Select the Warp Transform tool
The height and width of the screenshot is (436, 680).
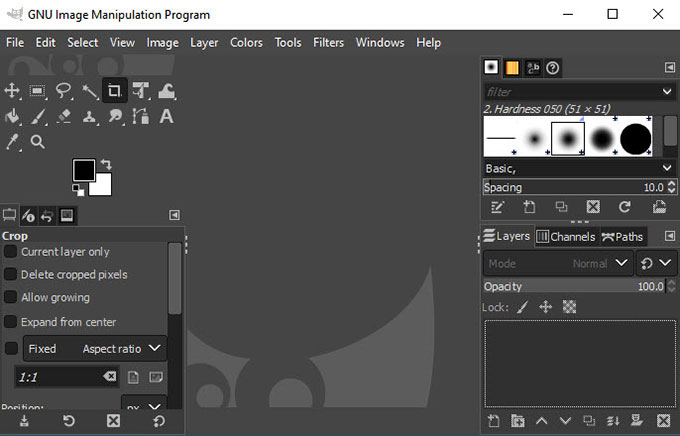(x=167, y=91)
